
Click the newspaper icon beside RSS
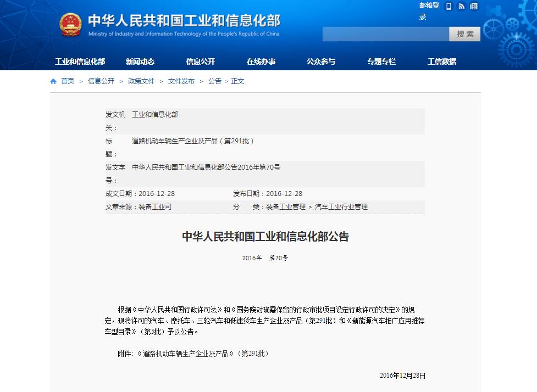474,7
